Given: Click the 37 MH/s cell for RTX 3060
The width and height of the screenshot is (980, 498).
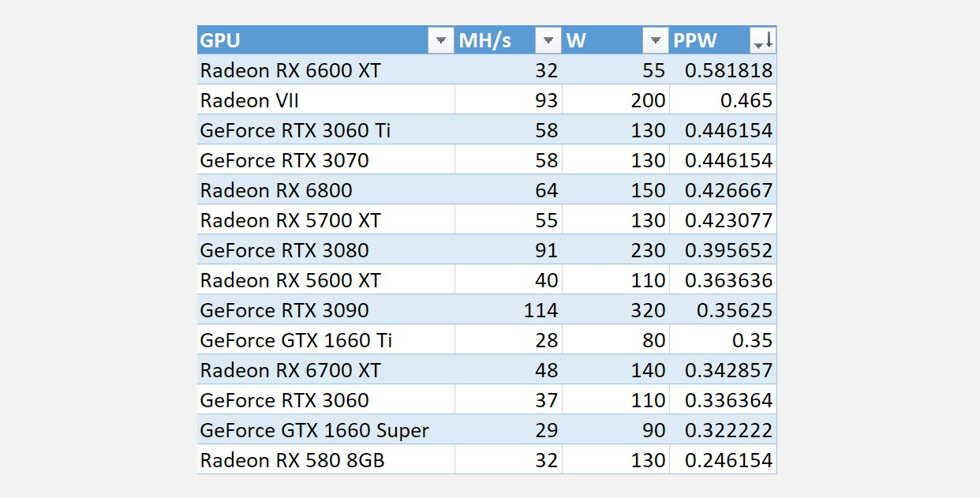Looking at the screenshot, I should click(x=509, y=400).
